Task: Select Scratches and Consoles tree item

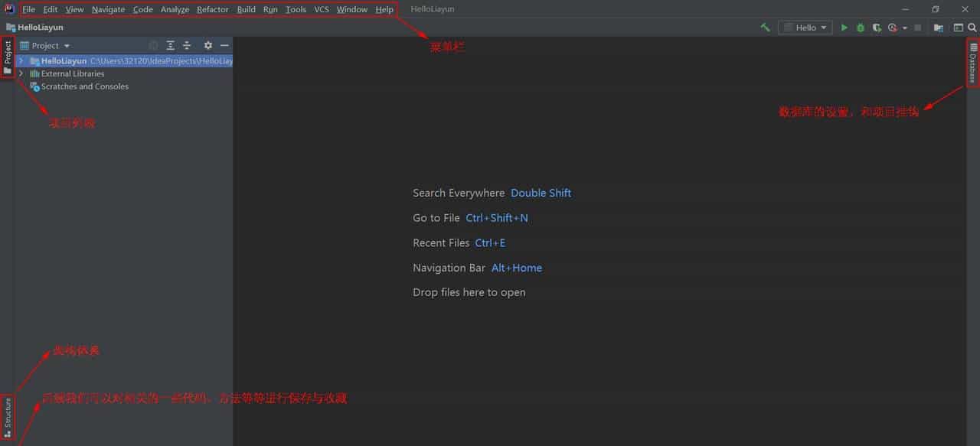Action: pos(85,86)
